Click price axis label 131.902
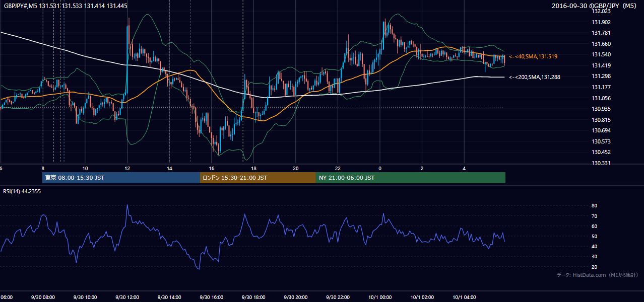The image size is (644, 302). click(x=601, y=22)
